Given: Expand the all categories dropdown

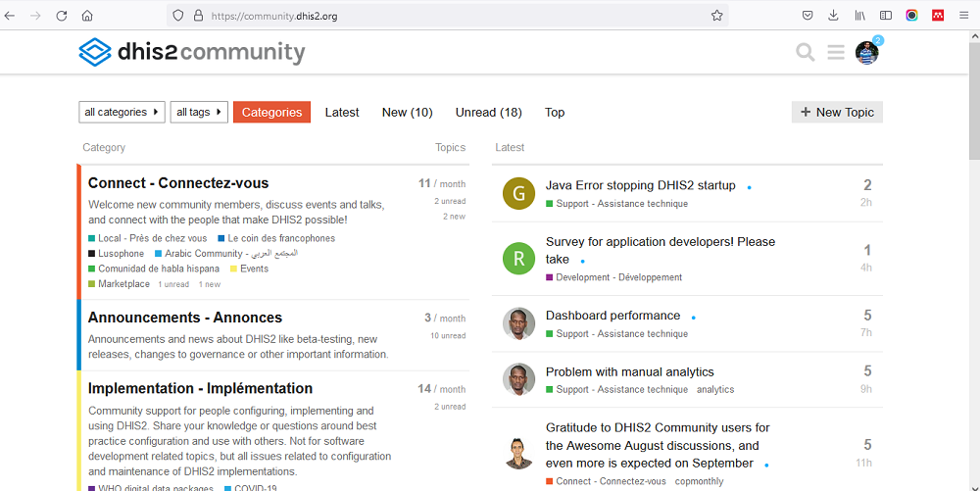Looking at the screenshot, I should tap(122, 112).
